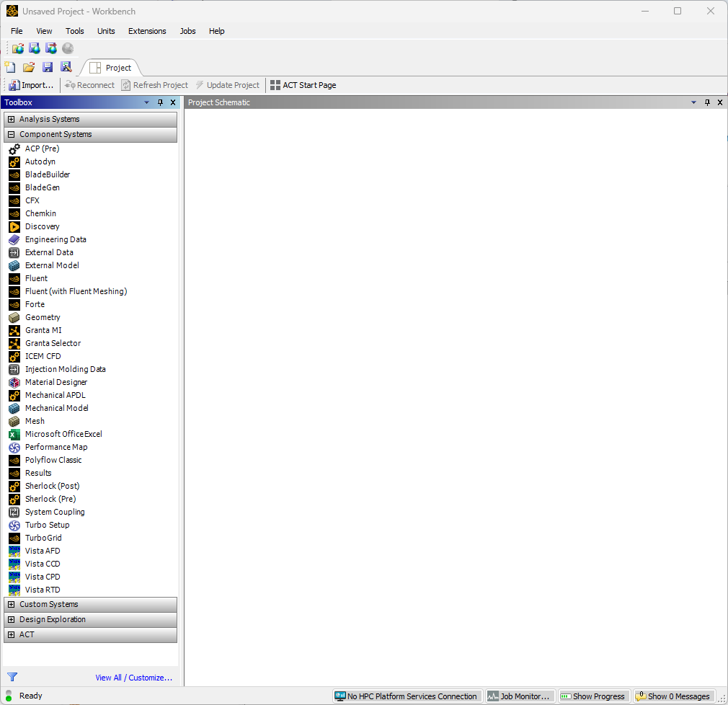Collapse the Component Systems group

click(11, 135)
